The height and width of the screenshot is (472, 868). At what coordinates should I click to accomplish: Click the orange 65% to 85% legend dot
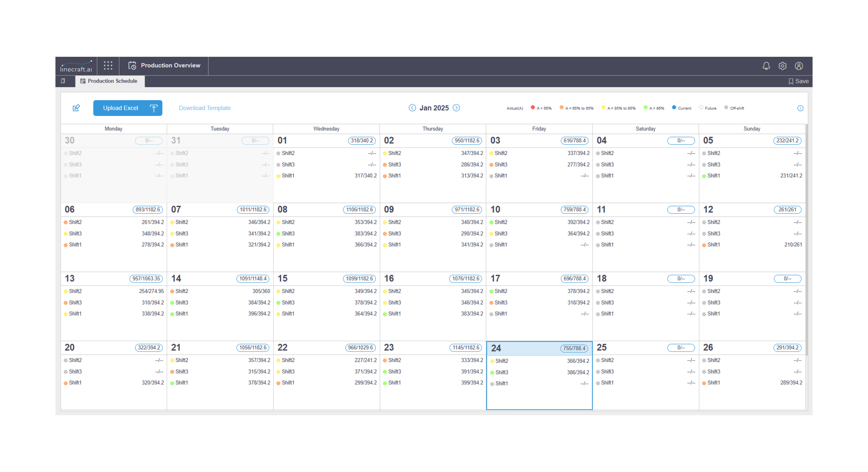[561, 107]
